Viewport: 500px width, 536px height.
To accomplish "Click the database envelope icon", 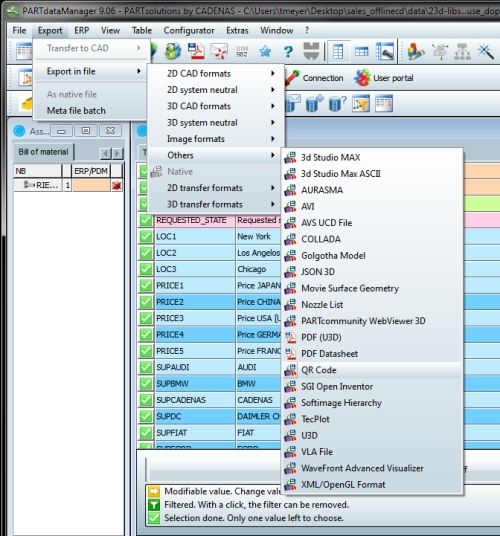I will click(293, 104).
